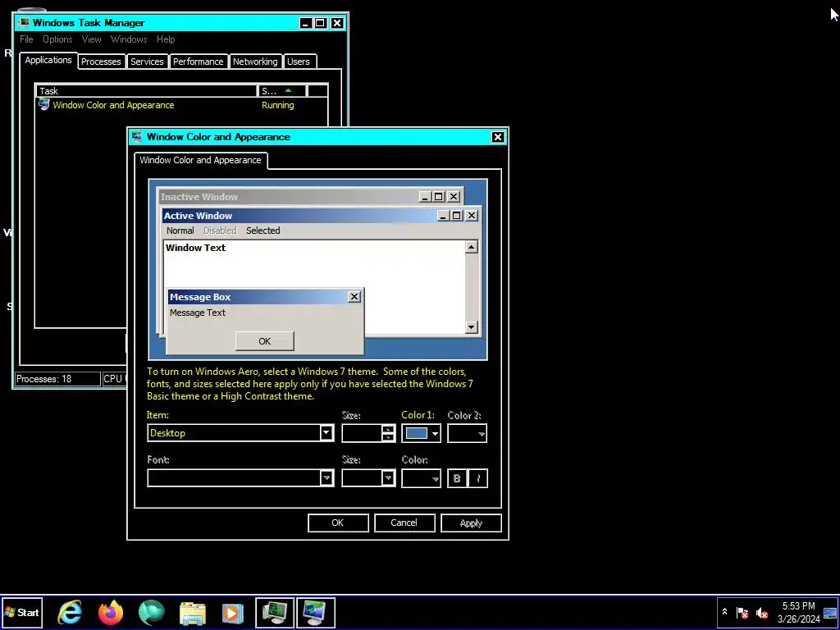Select Window Color and Appearance task row

(x=181, y=105)
